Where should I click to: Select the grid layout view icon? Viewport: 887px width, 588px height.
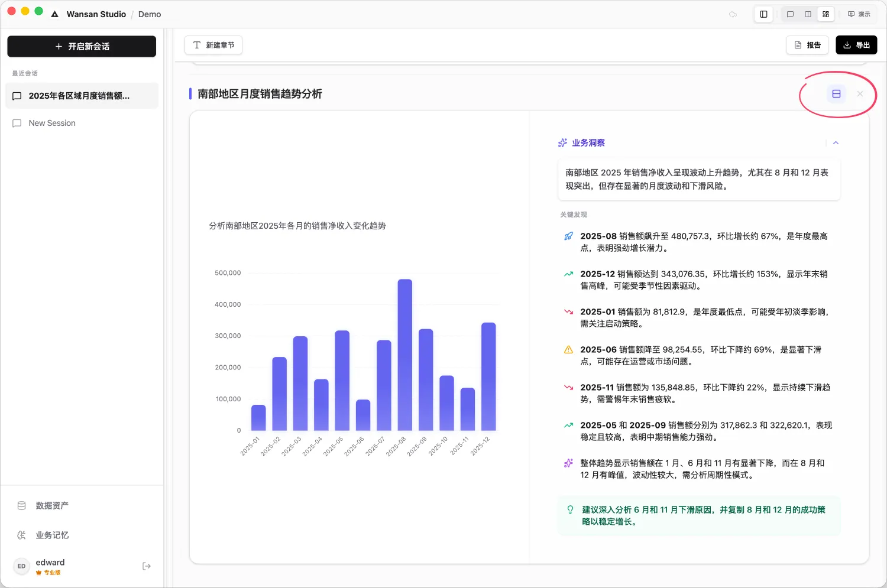[x=826, y=14]
